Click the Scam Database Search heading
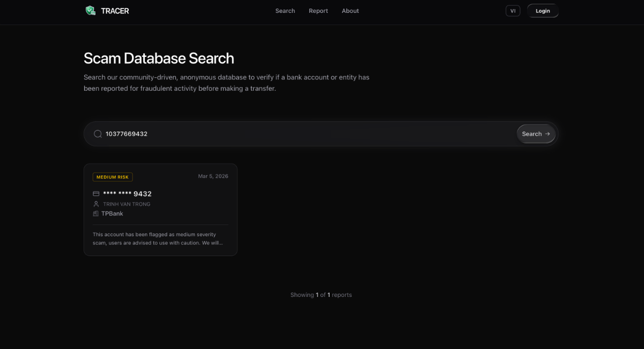Image resolution: width=644 pixels, height=349 pixels. [x=159, y=58]
